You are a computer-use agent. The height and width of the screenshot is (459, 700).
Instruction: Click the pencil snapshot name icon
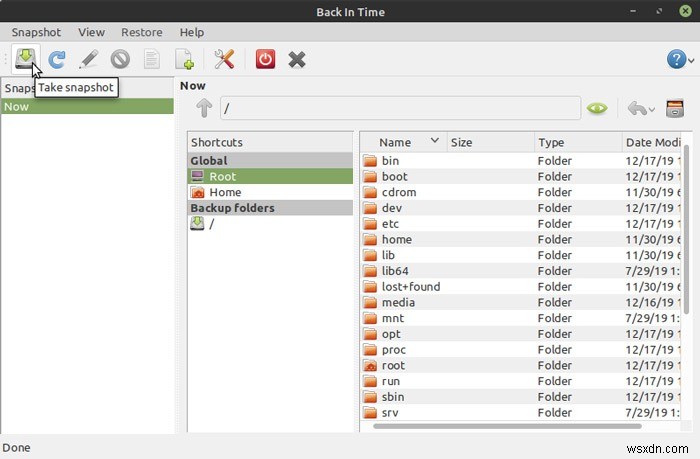pos(88,59)
